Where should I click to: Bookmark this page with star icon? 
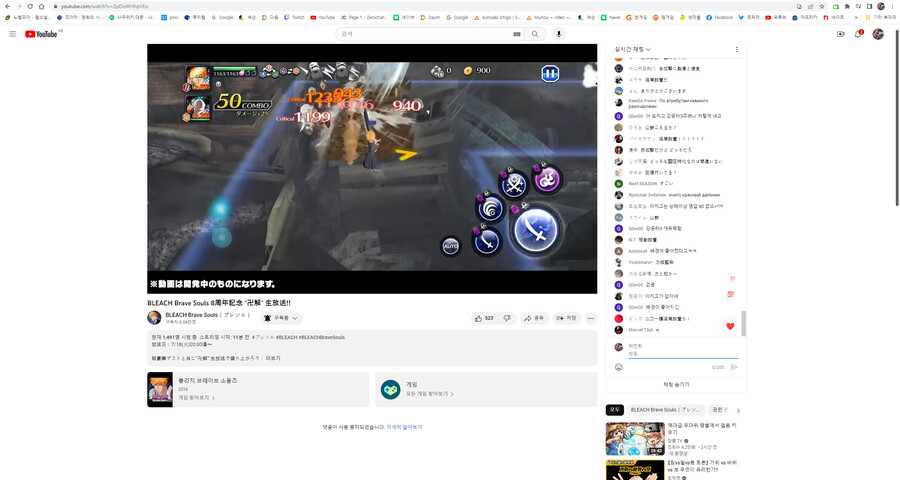[x=822, y=6]
